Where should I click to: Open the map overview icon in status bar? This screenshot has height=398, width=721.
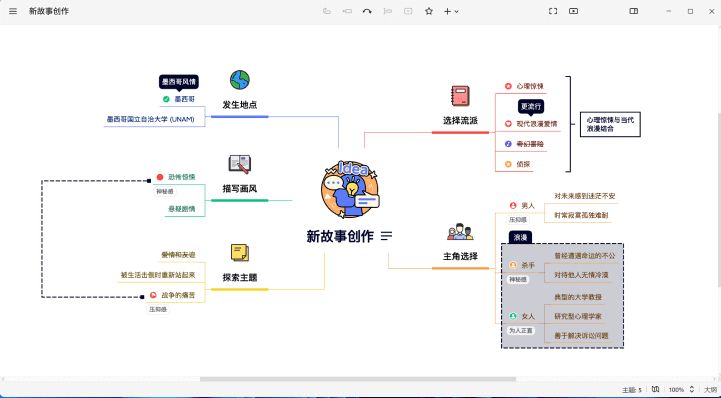pos(656,389)
